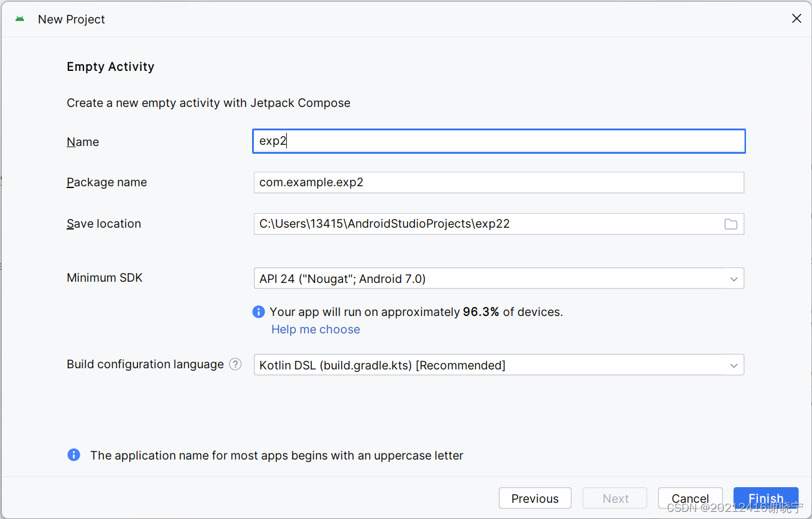This screenshot has height=519, width=812.
Task: Click the uppercase letter warning message
Action: [x=277, y=455]
